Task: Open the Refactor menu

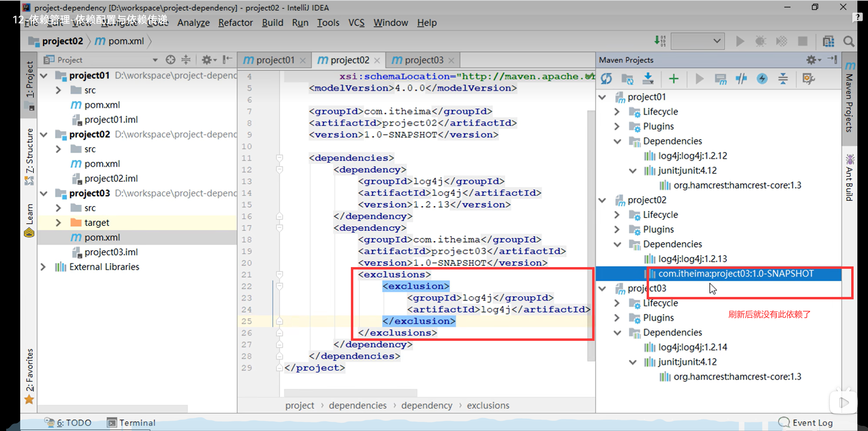Action: tap(235, 23)
